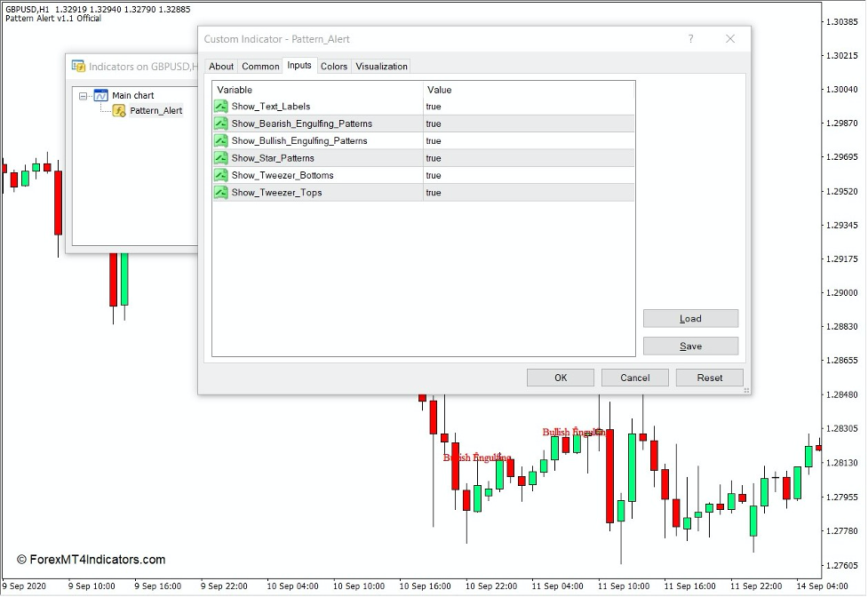Click the Main chart icon in the indicators list
868x597 pixels.
[100, 95]
